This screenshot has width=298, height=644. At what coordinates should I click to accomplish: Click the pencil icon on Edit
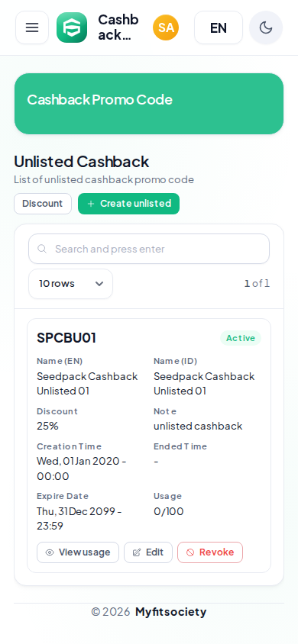pyautogui.click(x=137, y=552)
